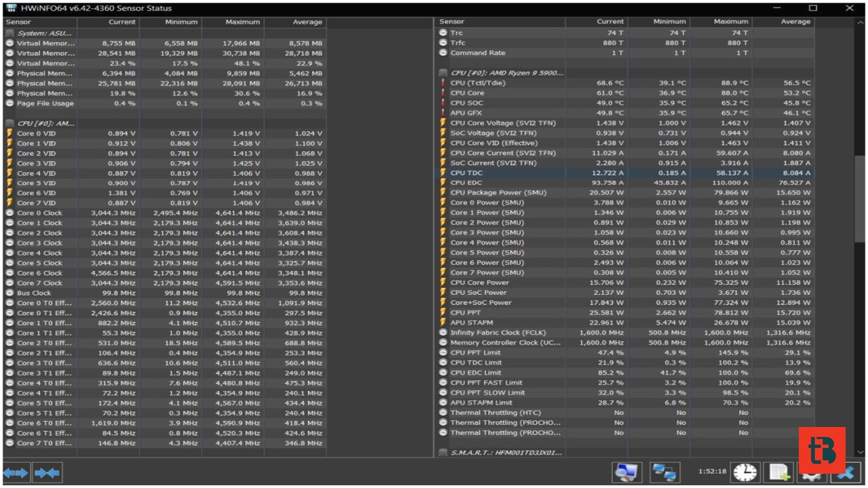Click the round icon beside Bus Clock
This screenshot has height=488, width=868.
click(x=9, y=293)
